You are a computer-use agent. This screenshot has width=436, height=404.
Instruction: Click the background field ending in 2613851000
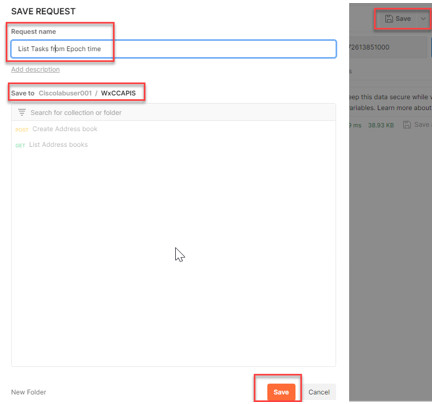coord(388,47)
